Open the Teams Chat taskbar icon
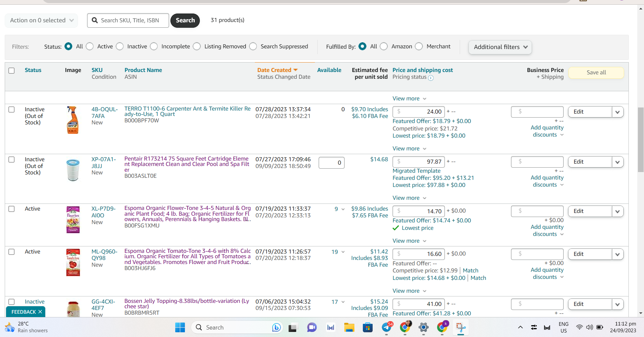The height and width of the screenshot is (337, 644). [x=312, y=327]
